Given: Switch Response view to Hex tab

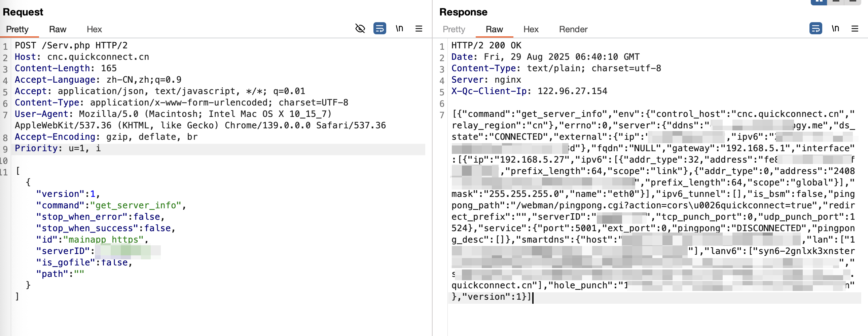Looking at the screenshot, I should [x=531, y=29].
